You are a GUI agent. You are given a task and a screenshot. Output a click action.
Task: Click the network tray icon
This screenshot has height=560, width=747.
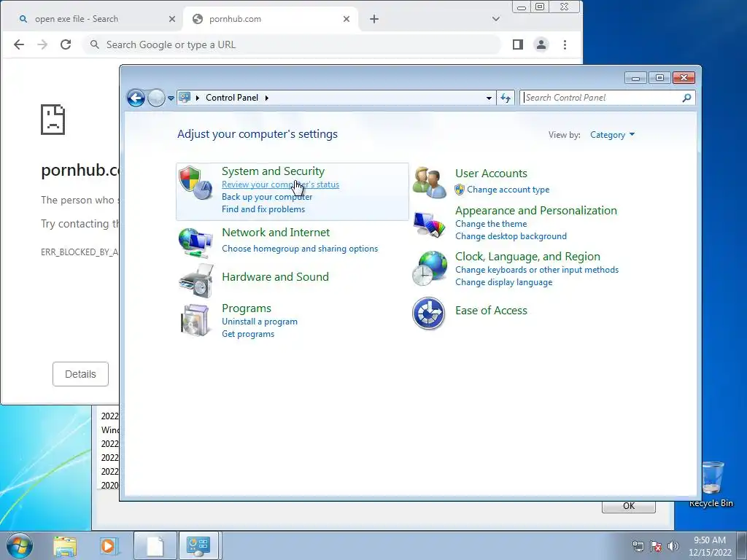click(x=638, y=546)
